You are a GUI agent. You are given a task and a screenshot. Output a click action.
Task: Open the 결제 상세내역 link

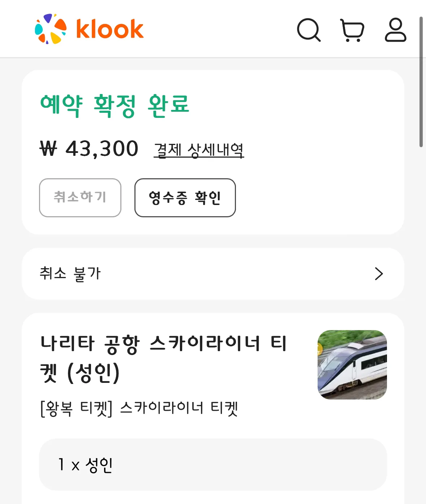[199, 150]
